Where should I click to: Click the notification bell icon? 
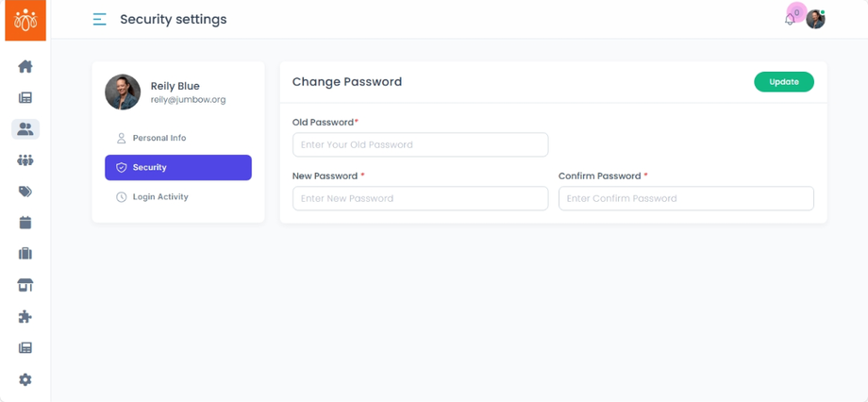click(x=791, y=19)
